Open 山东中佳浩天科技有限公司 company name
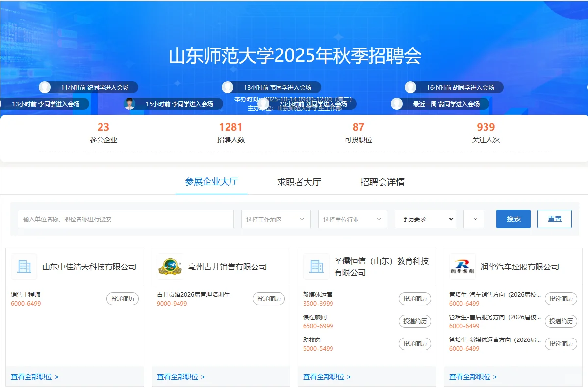Image resolution: width=588 pixels, height=388 pixels. (89, 267)
